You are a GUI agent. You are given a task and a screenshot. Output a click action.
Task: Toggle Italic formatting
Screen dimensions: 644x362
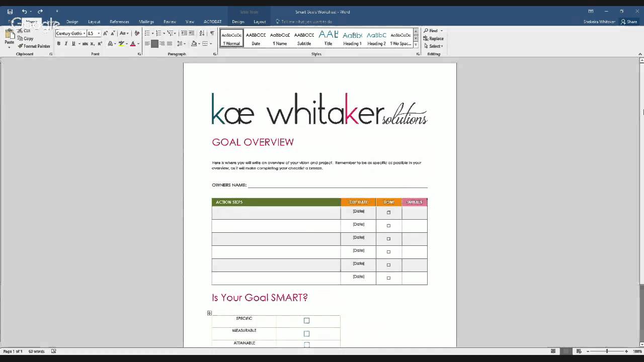[x=66, y=44]
